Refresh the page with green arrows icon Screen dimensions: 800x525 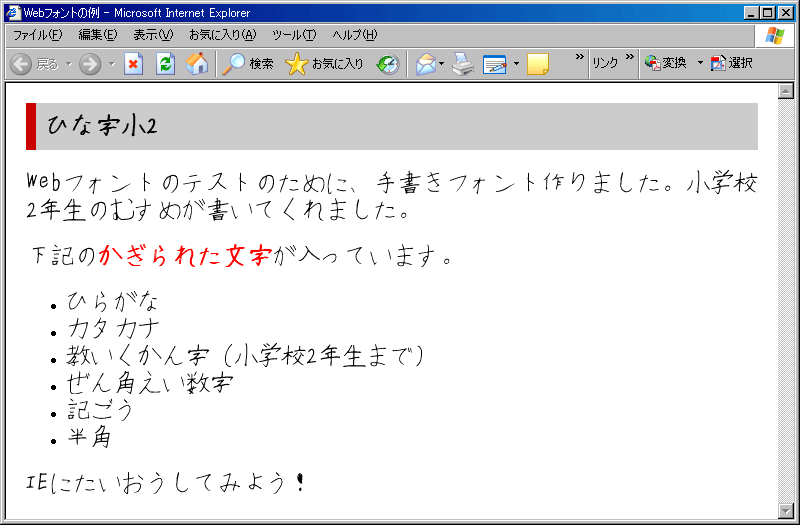point(165,64)
